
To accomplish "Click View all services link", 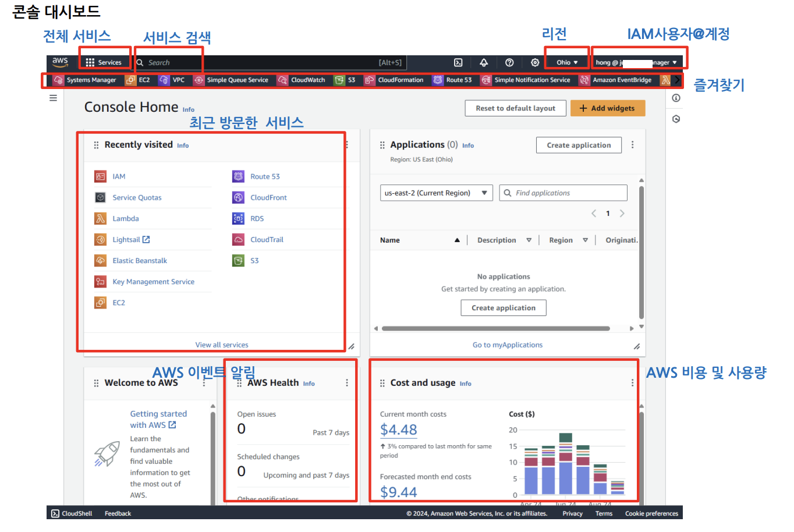I will (x=222, y=345).
